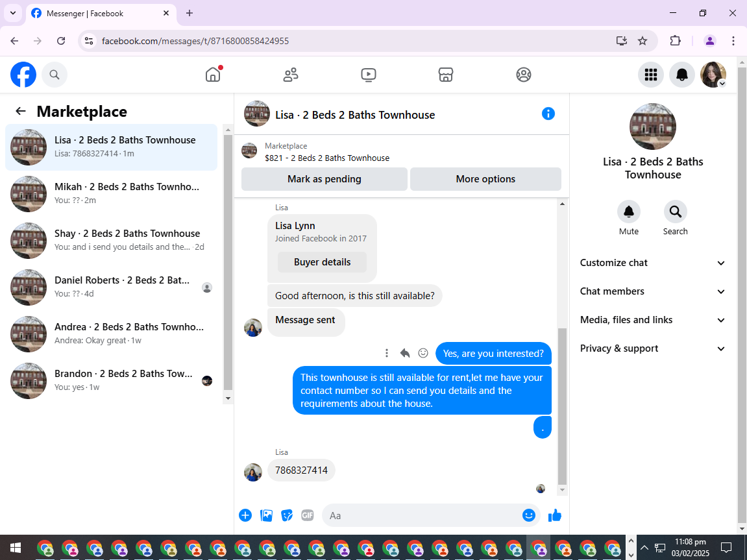
Task: Open the Marketplace storefront icon
Action: [x=446, y=75]
